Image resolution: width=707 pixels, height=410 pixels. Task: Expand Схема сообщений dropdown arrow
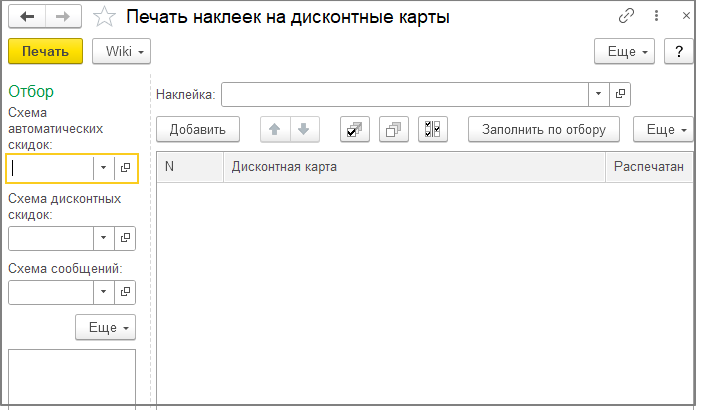pyautogui.click(x=104, y=291)
